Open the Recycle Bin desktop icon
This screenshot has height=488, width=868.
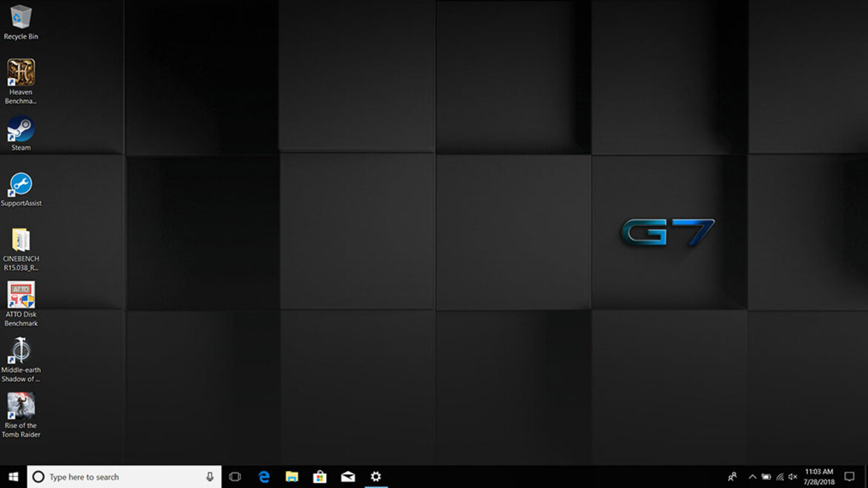tap(21, 22)
